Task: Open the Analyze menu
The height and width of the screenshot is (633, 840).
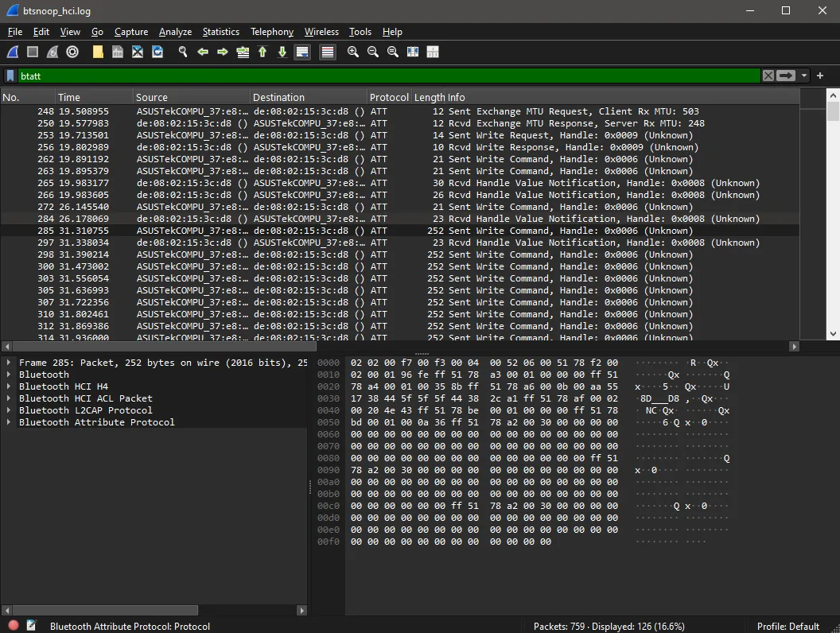Action: (x=175, y=32)
